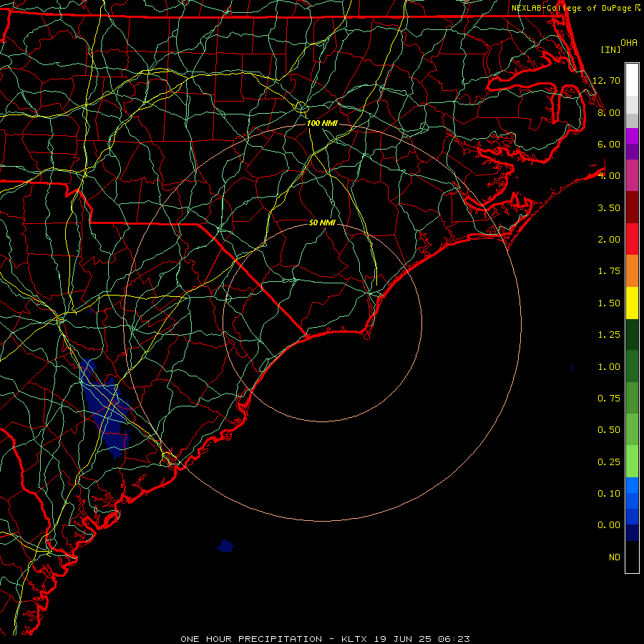Click the '100 NMI' range ring label
The width and height of the screenshot is (644, 644).
click(x=322, y=123)
